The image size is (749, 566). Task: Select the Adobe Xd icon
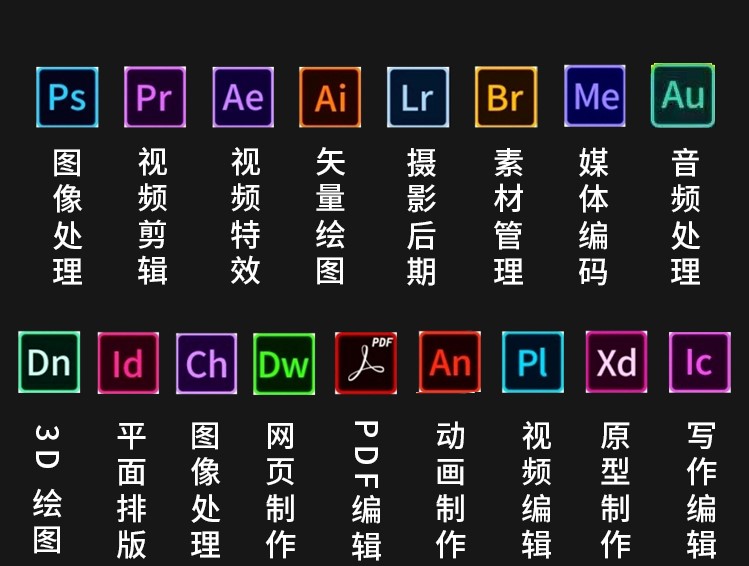[x=616, y=362]
